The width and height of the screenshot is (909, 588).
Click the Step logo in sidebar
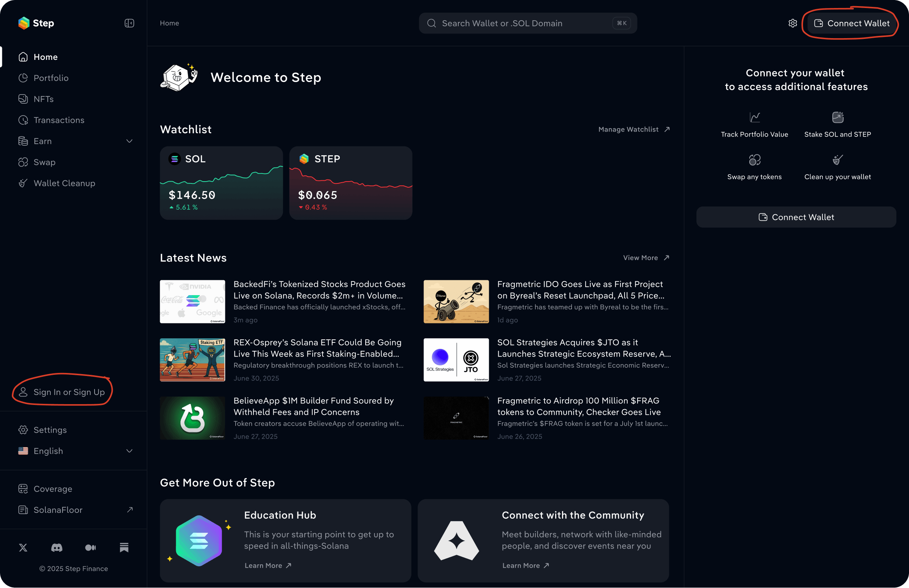click(36, 23)
